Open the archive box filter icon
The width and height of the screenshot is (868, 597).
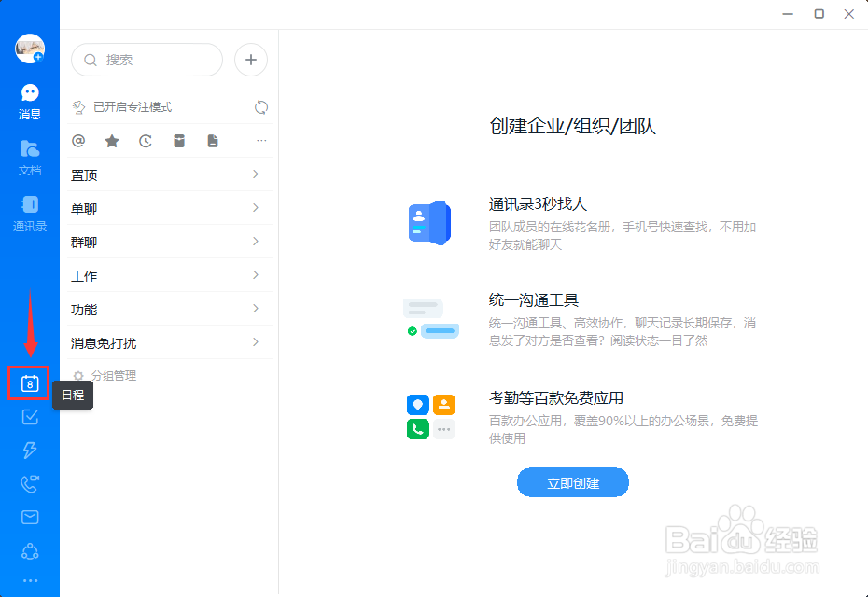tap(179, 141)
